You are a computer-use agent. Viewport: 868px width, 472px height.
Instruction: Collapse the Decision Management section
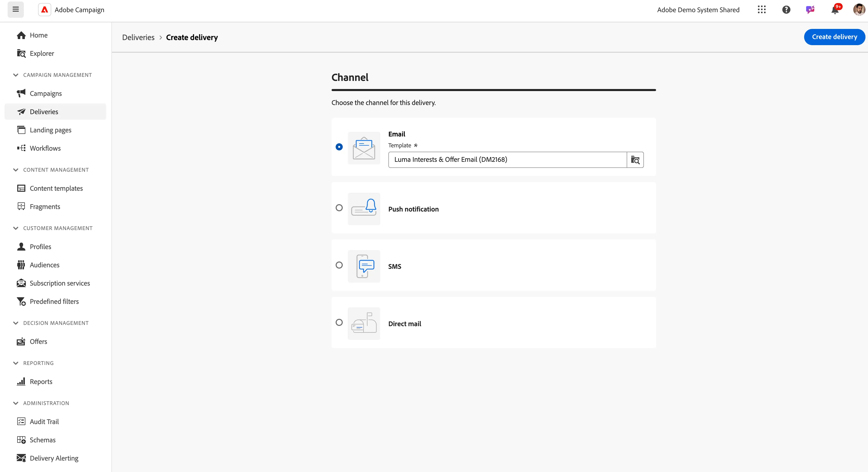coord(15,323)
